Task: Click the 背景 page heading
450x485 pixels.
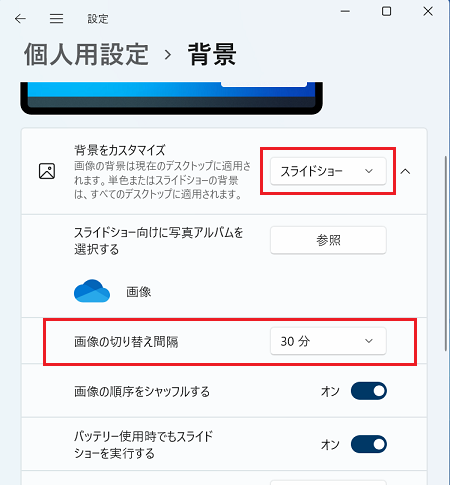Action: click(212, 55)
